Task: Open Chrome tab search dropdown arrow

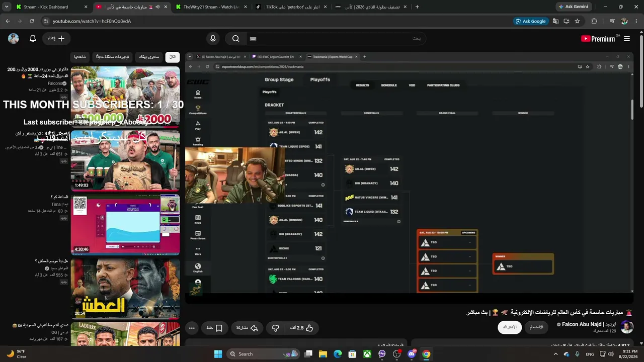Action: pyautogui.click(x=7, y=7)
